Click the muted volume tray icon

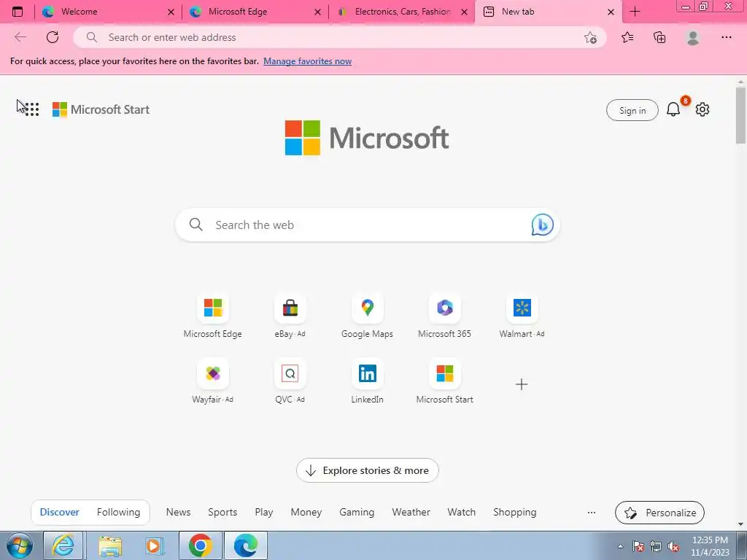pyautogui.click(x=673, y=546)
